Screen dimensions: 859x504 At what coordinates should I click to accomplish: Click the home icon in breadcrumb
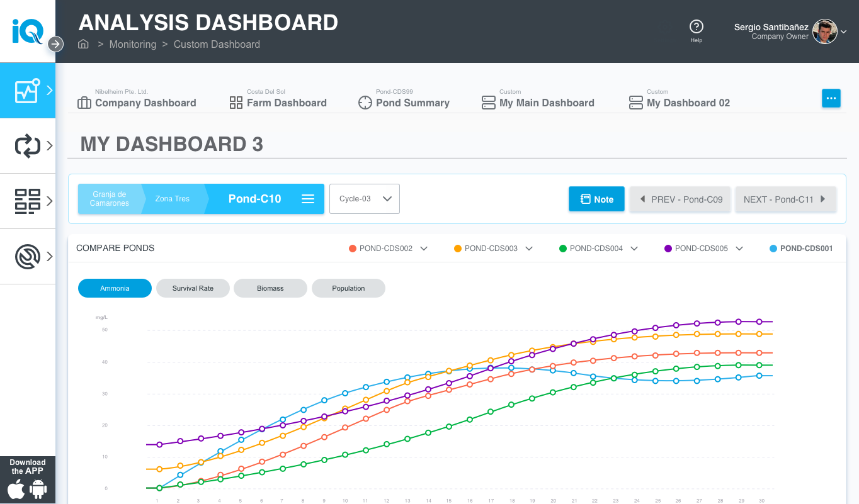tap(83, 44)
